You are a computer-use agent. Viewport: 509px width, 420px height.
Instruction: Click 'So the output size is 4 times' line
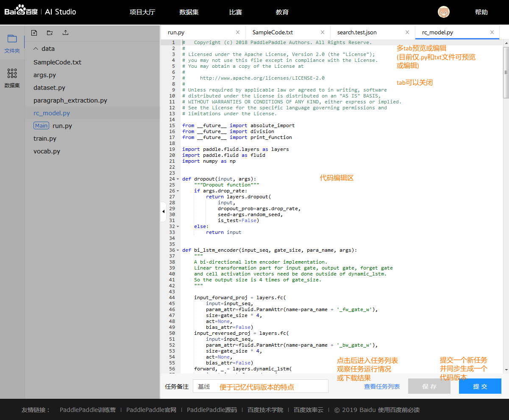258,280
